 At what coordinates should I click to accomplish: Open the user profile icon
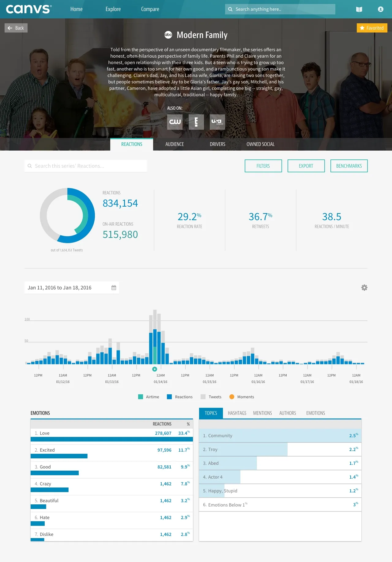(380, 9)
